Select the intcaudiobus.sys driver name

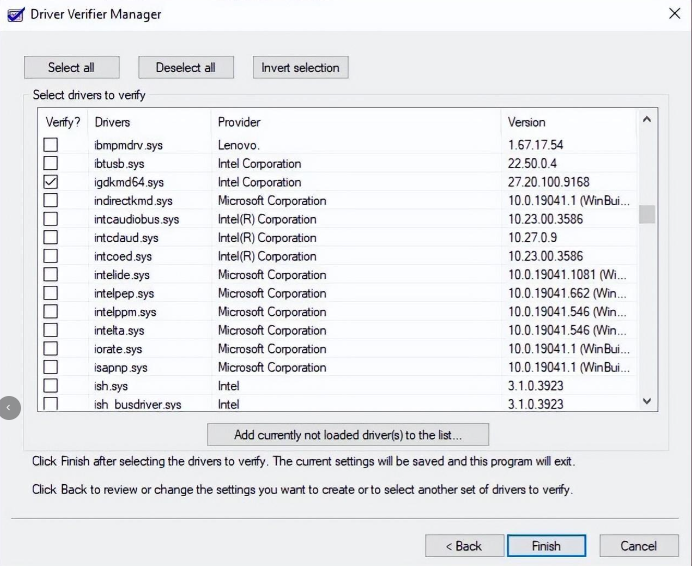(x=137, y=219)
